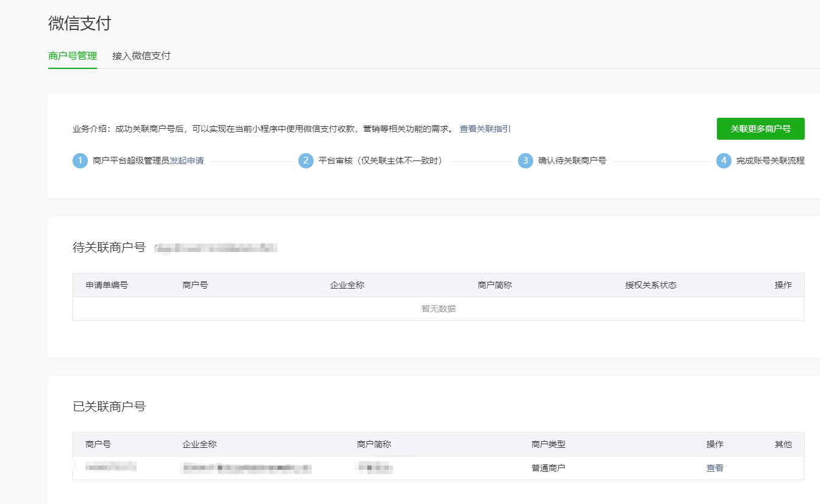Click 操作 header in 待关联商户号 table

tap(783, 285)
